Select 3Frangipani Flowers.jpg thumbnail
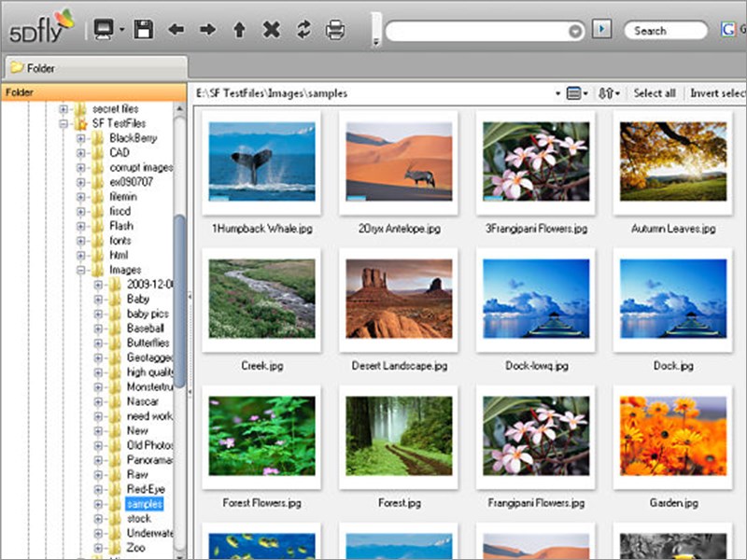 pos(536,161)
